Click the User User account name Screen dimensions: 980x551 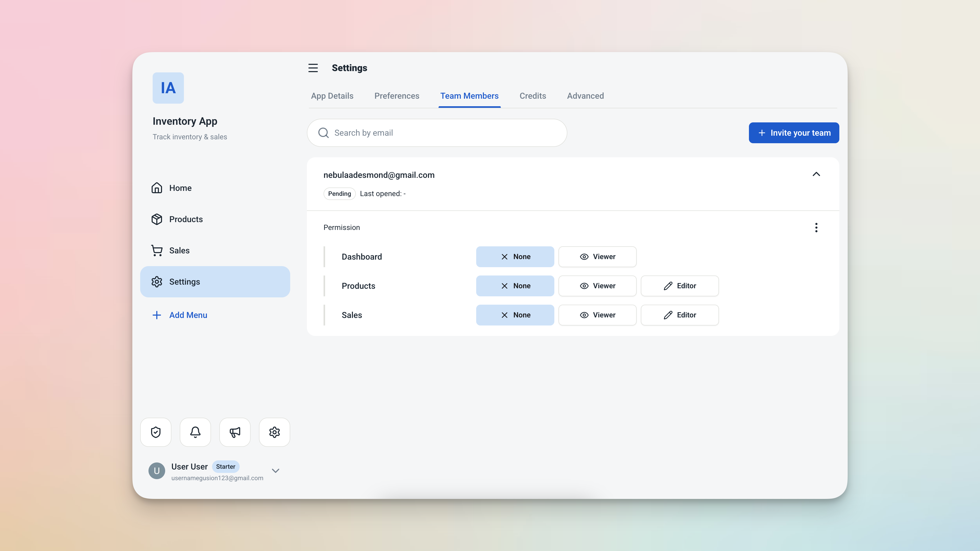click(189, 467)
